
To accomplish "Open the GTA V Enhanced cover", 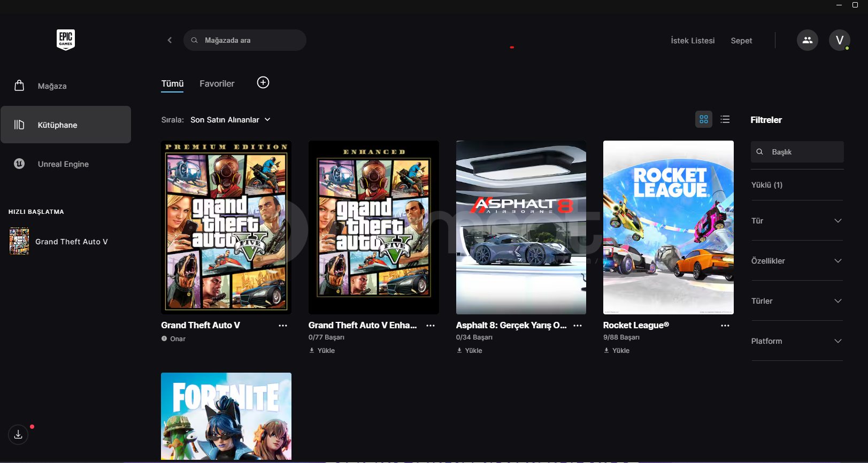I will click(374, 227).
